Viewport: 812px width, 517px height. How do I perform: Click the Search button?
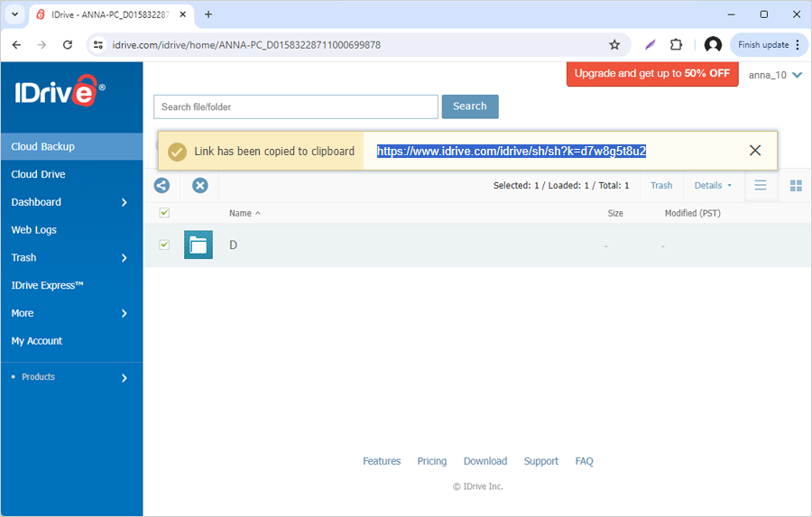[x=470, y=106]
